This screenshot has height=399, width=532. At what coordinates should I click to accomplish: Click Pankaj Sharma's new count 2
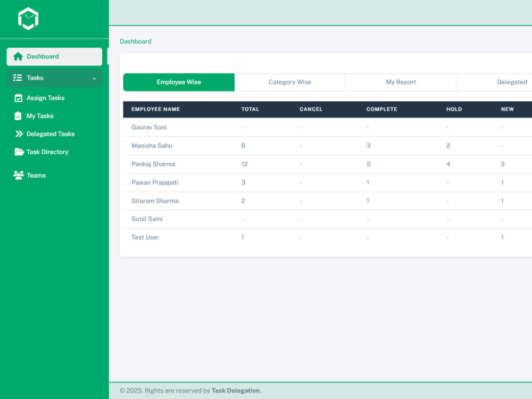point(503,164)
